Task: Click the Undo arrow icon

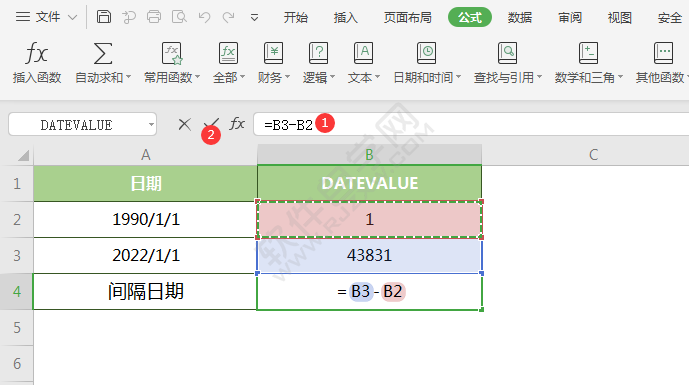Action: coord(204,17)
